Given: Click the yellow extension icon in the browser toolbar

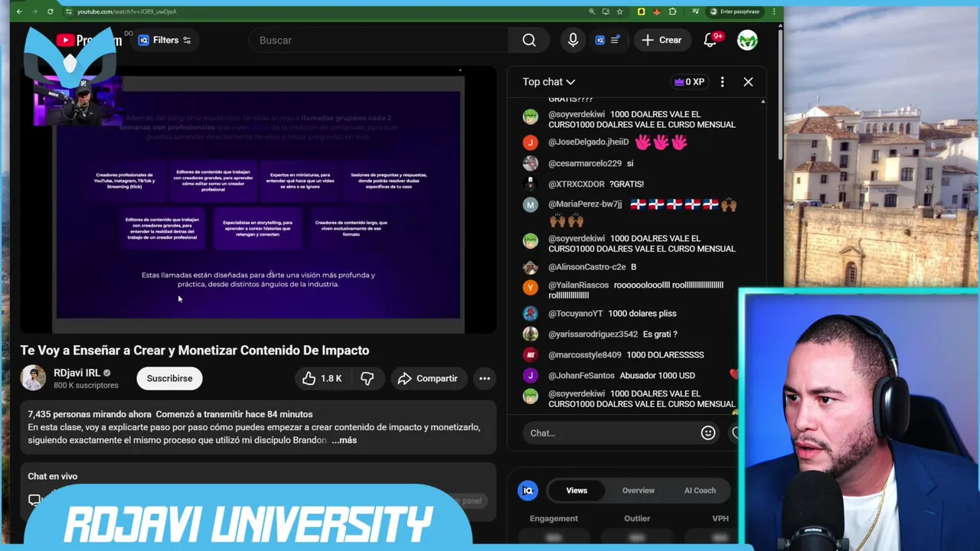Looking at the screenshot, I should [642, 11].
